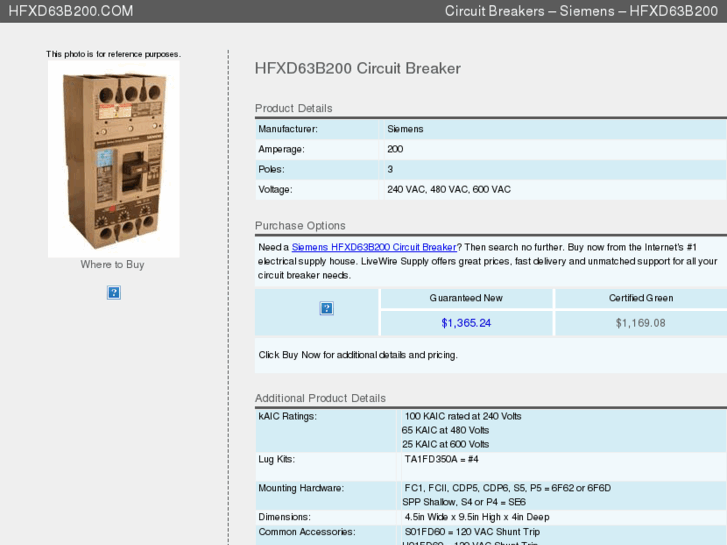Click the Mounting Hardware row label

click(301, 488)
